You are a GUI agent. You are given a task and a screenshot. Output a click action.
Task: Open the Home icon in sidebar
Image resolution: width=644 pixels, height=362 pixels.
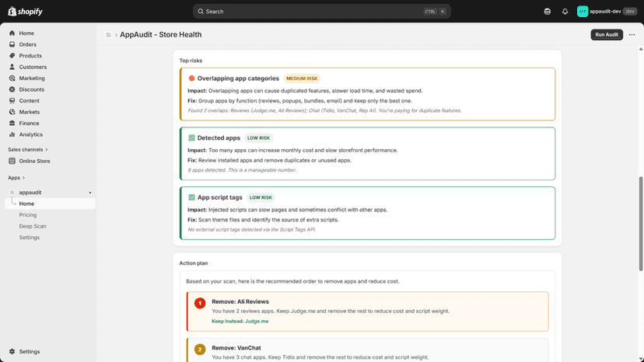(12, 33)
